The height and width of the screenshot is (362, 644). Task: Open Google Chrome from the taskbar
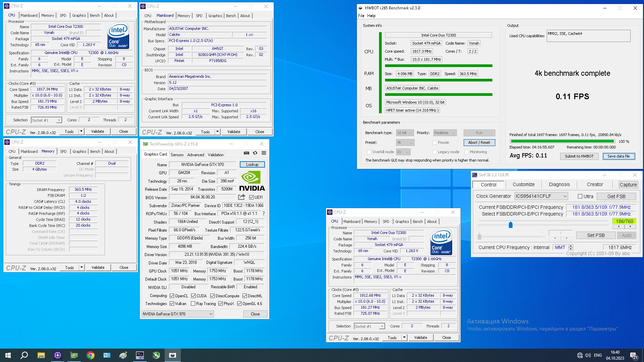coord(91,355)
